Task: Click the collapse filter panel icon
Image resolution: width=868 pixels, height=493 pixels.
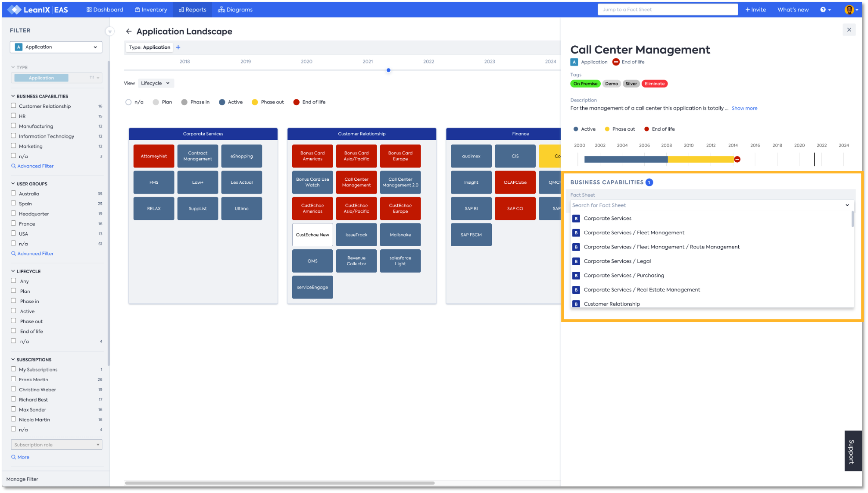Action: click(x=110, y=31)
